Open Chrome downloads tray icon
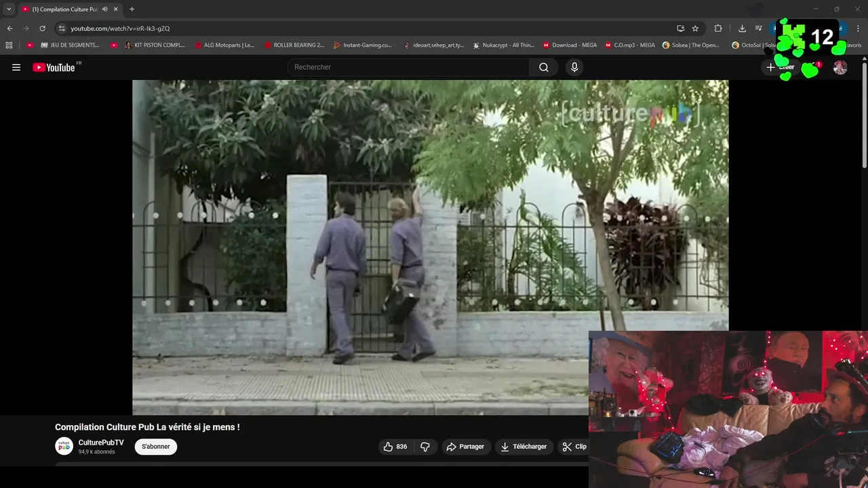 coord(742,28)
